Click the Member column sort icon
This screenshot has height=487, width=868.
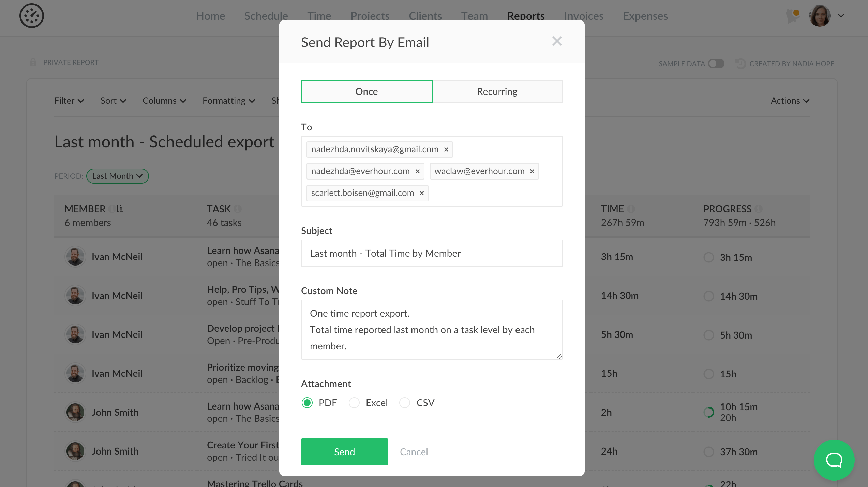click(120, 209)
